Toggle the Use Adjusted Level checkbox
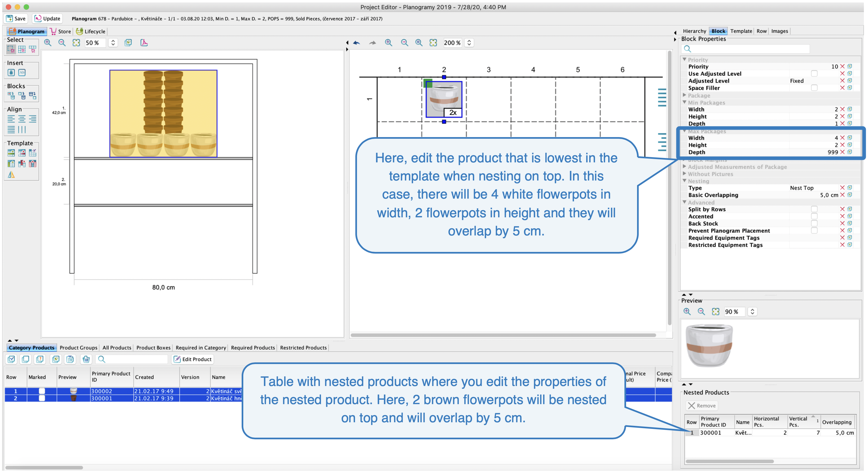The height and width of the screenshot is (472, 868). (814, 74)
